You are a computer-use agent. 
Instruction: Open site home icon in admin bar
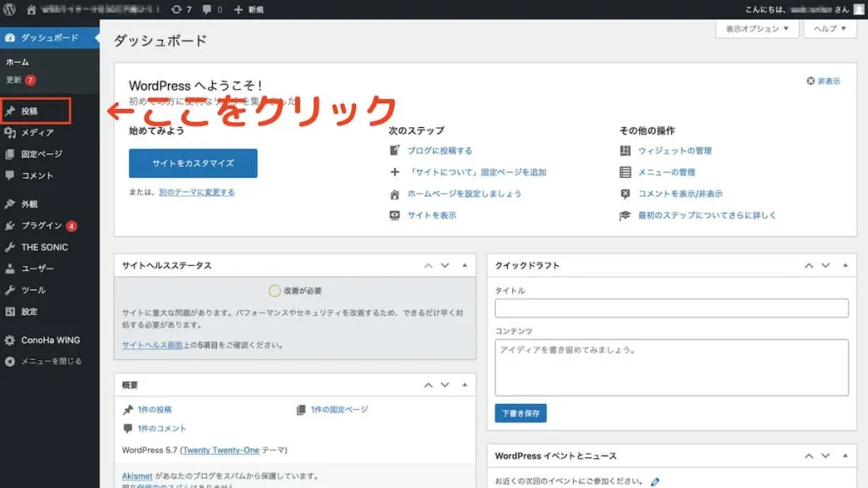pos(31,9)
